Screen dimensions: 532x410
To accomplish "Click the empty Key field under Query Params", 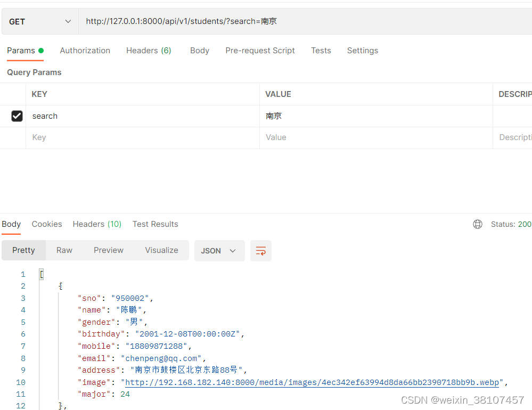I will [107, 137].
